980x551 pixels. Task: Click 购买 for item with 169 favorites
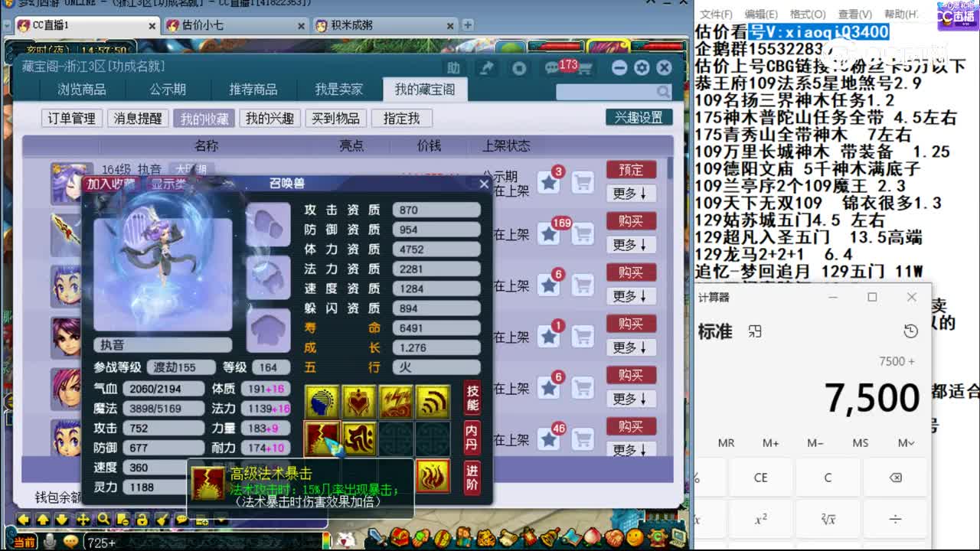(x=631, y=220)
